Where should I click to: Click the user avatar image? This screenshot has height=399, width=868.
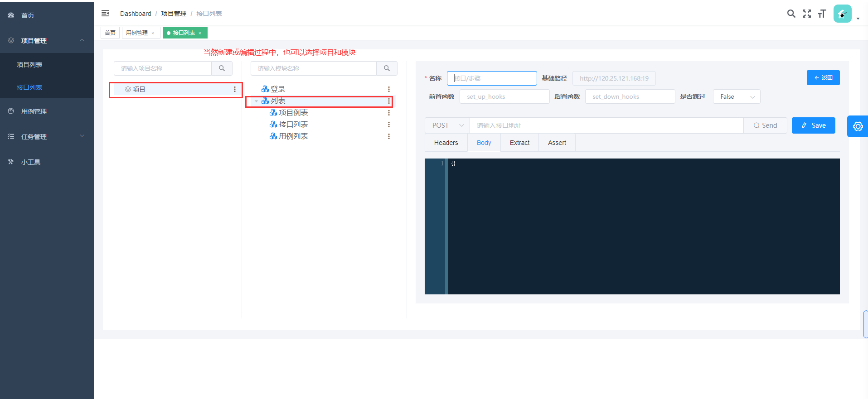843,14
